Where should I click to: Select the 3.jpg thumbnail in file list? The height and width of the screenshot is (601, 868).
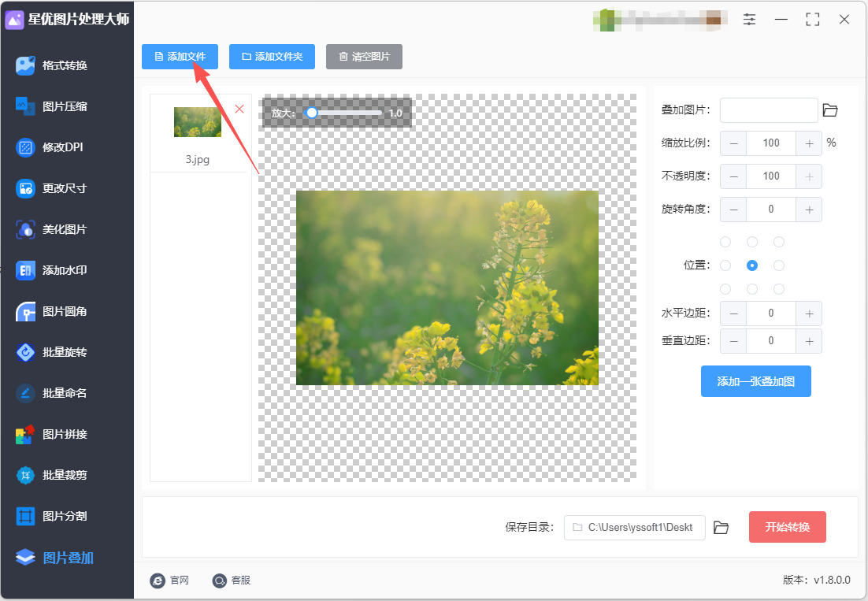(198, 122)
